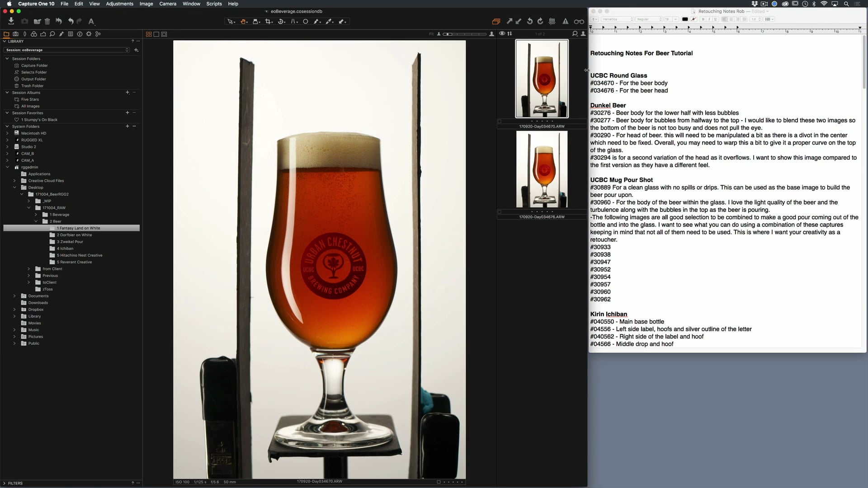Open the Adjustments menu
868x488 pixels.
(119, 4)
